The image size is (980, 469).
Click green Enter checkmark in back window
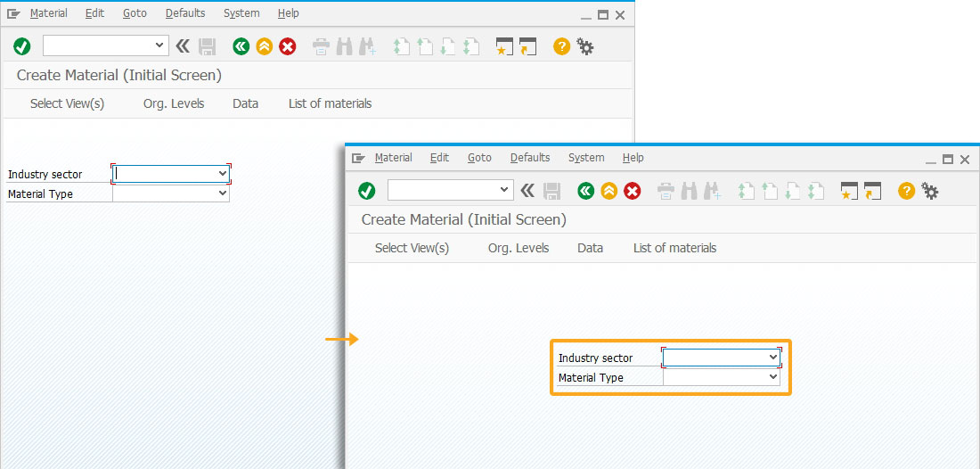tap(22, 46)
